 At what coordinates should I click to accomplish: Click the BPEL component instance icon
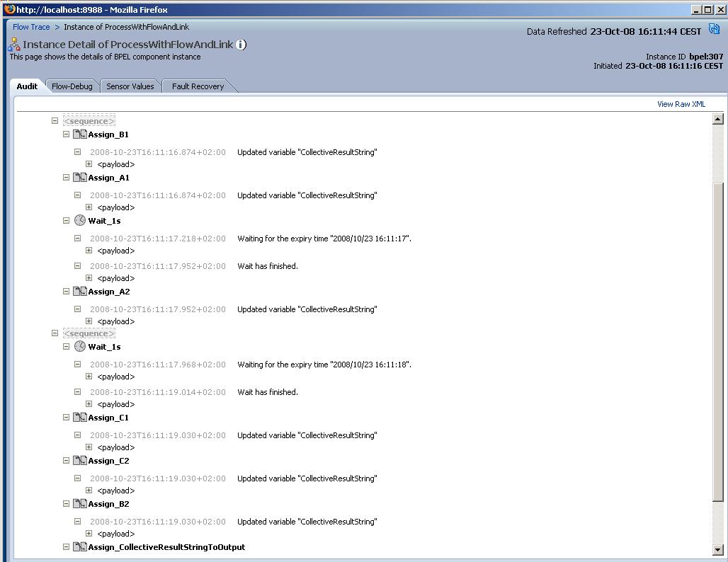click(14, 45)
